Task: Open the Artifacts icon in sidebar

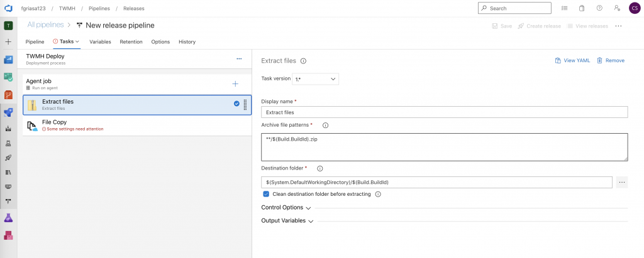Action: pyautogui.click(x=9, y=235)
